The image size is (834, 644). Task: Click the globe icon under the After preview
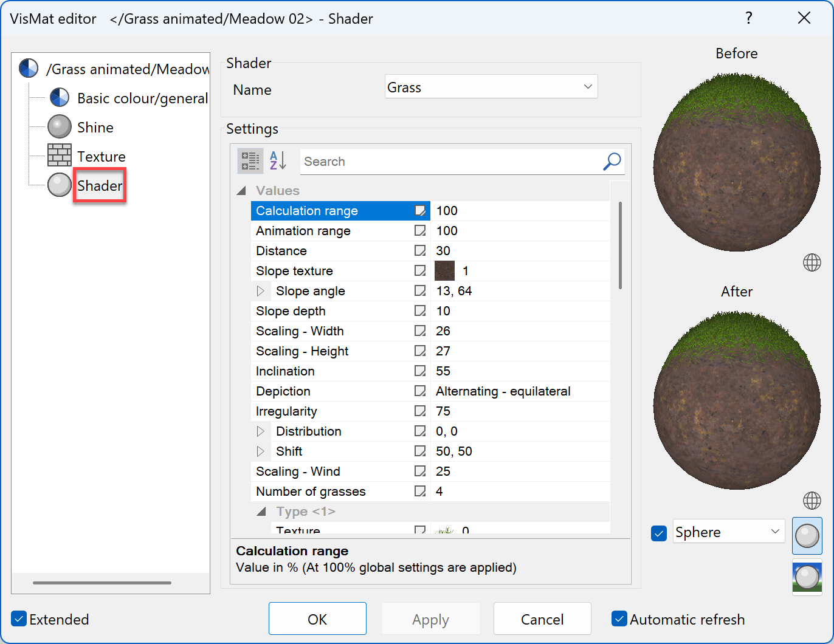812,501
